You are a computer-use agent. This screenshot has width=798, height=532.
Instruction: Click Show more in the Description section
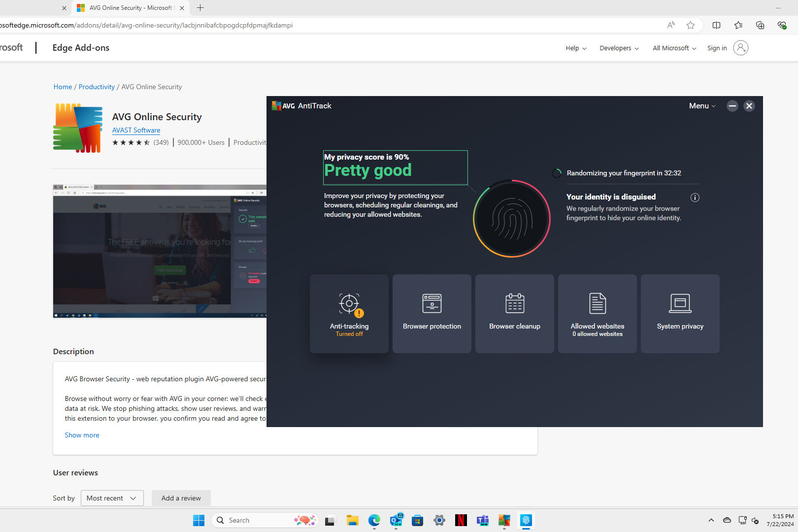click(82, 435)
